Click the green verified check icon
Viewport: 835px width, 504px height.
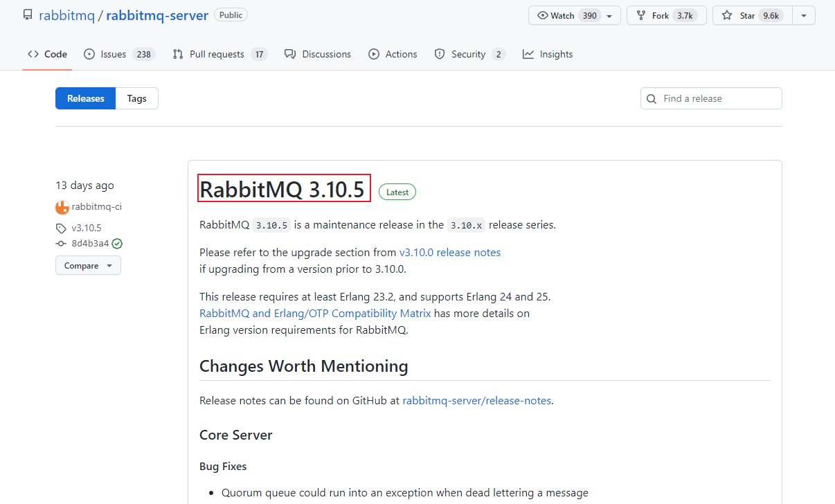click(x=118, y=244)
